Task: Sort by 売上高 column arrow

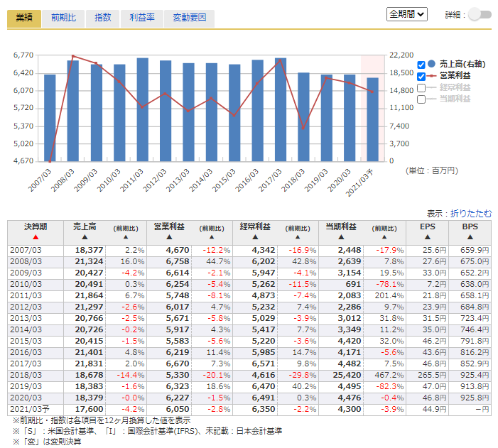Action: point(85,237)
